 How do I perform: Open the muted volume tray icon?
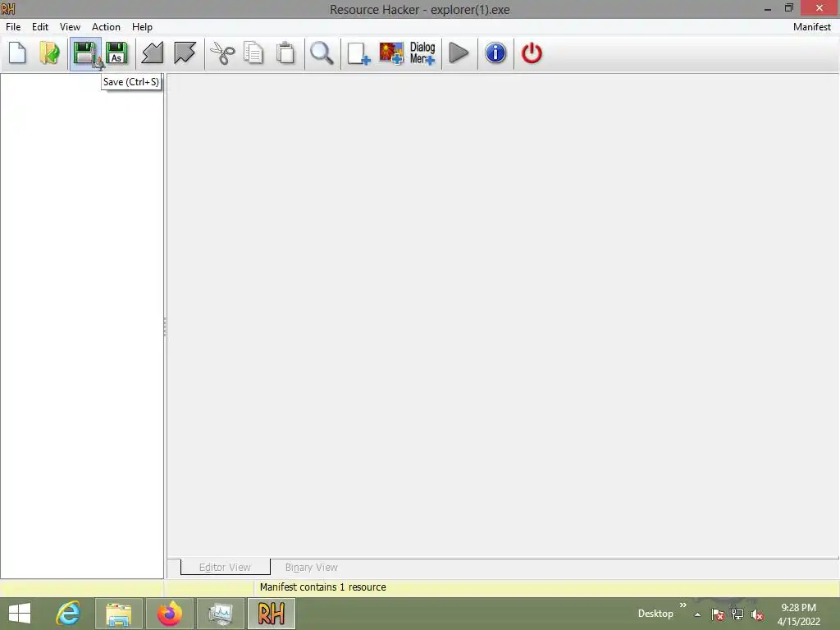[x=757, y=614]
